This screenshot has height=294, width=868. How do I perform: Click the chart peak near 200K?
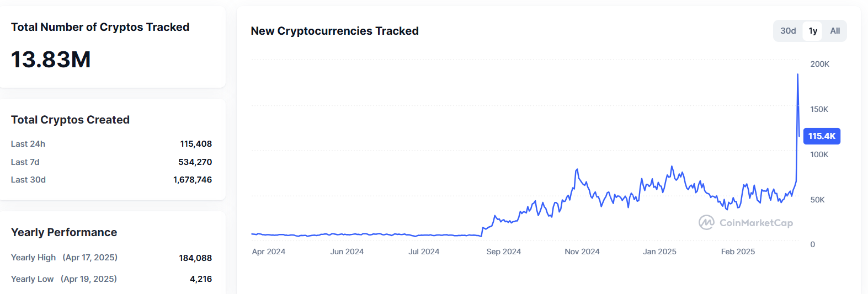click(797, 74)
